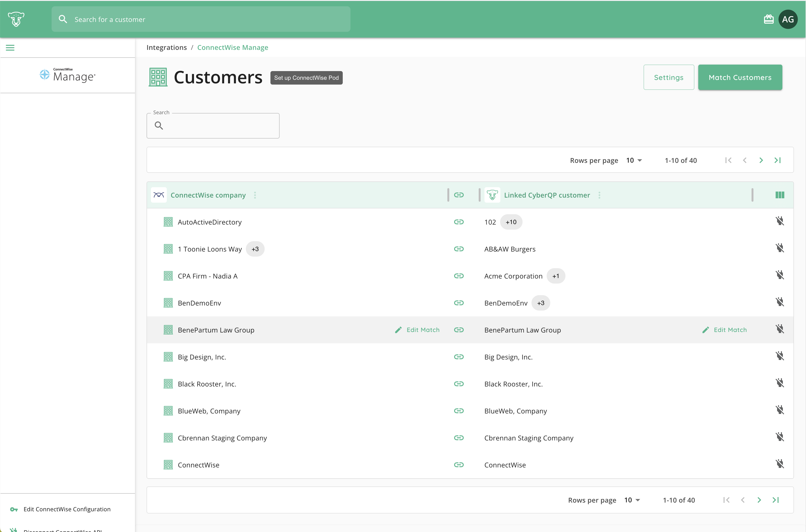Click the CyberQP logo in header
Viewport: 806px width, 532px height.
(x=16, y=19)
